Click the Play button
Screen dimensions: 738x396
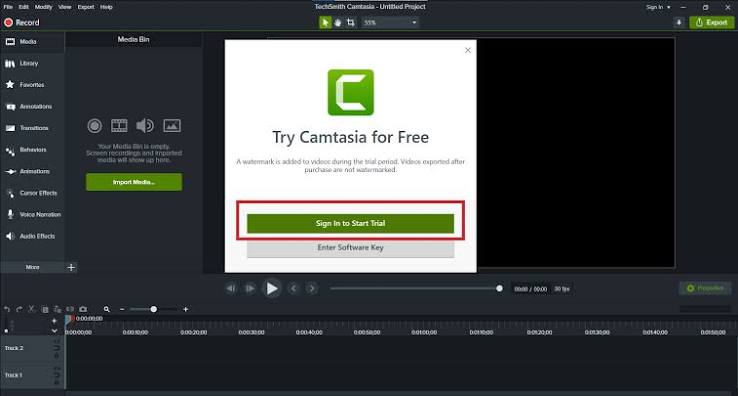pos(272,289)
